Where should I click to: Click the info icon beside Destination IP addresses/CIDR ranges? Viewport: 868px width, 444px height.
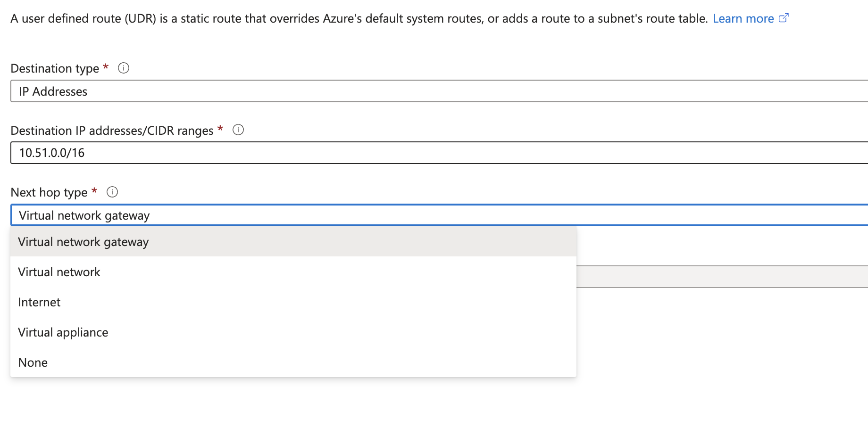tap(239, 130)
